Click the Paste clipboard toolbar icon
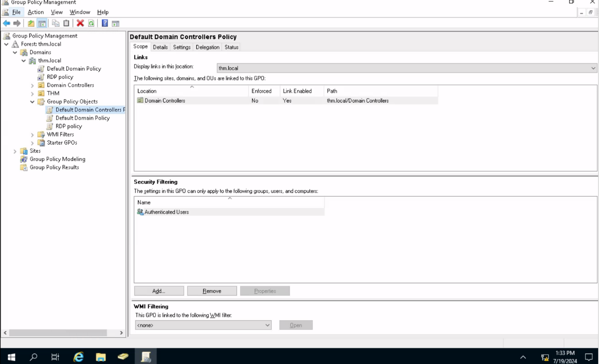This screenshot has height=364, width=599. 66,23
